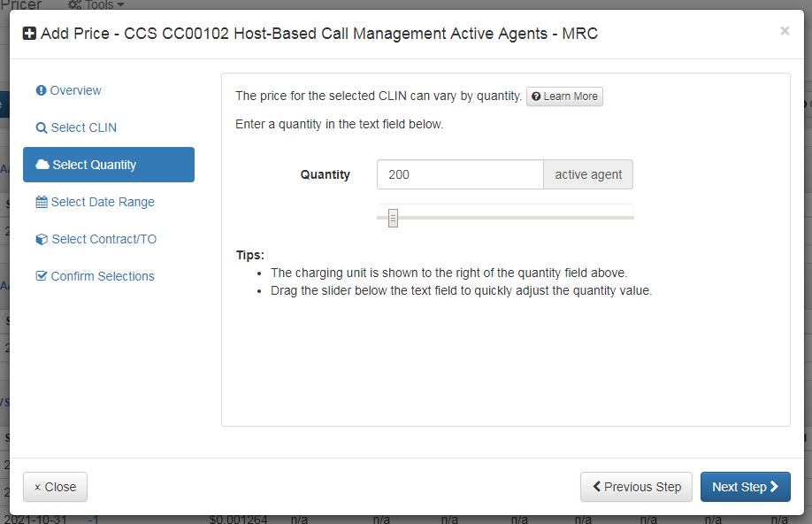Click the calendar icon beside Select Date Range
Viewport: 812px width, 524px height.
[41, 202]
